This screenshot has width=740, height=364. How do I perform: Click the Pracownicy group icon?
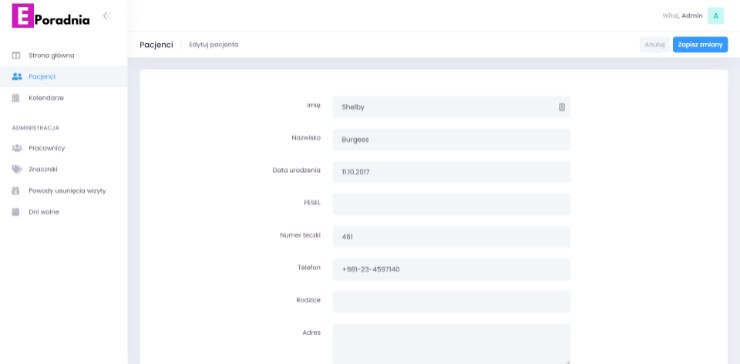coord(17,148)
